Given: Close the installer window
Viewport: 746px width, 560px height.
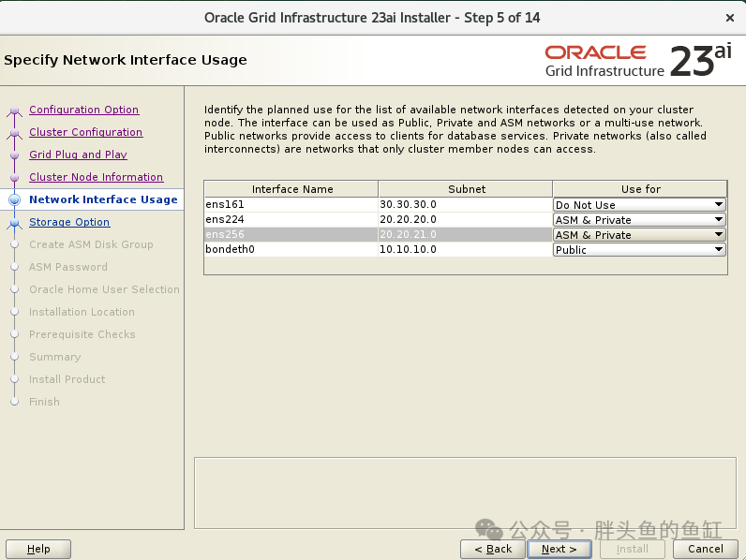Looking at the screenshot, I should coord(730,18).
